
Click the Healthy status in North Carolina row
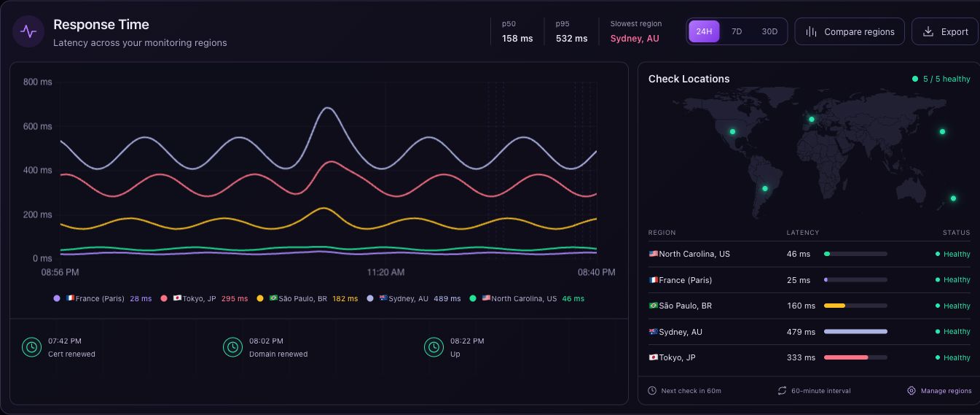point(953,255)
